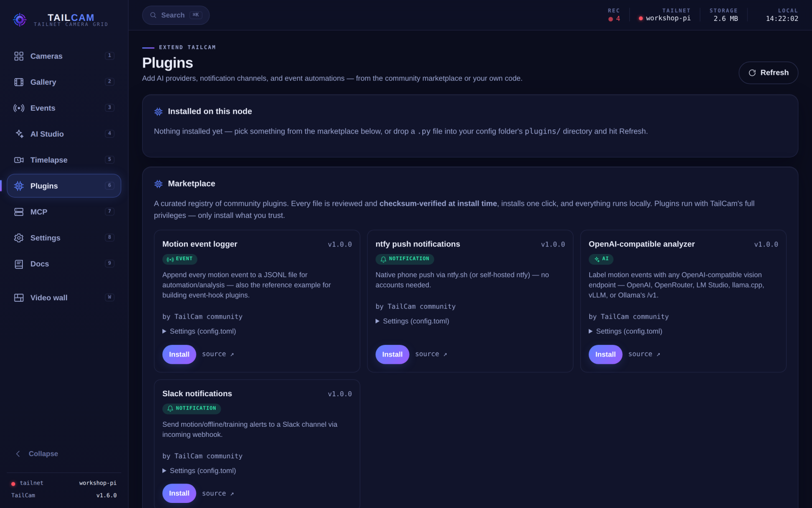Screen dimensions: 812x508
Task: Open AI Studio sparkle icon
Action: 19,134
